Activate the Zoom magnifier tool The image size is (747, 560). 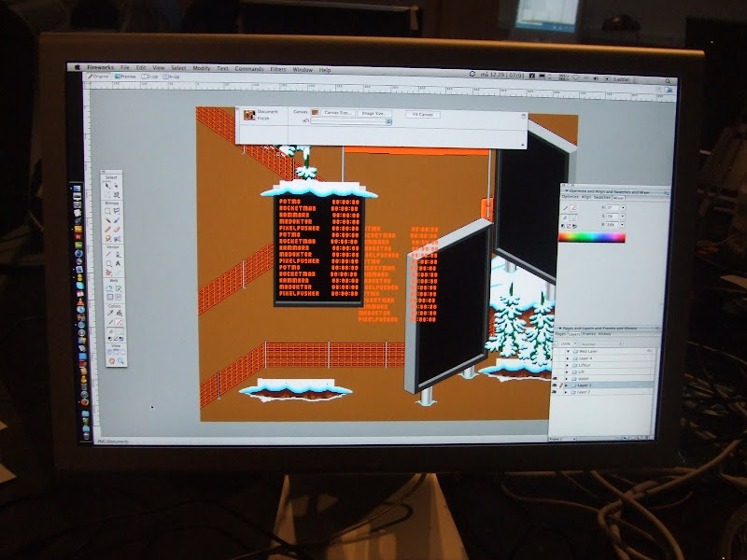120,360
